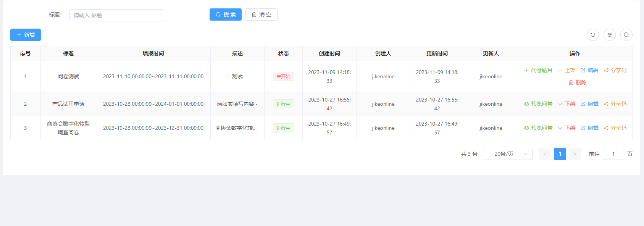Viewport: 644px width, 226px height.
Task: Click 下架 for 商协会数字化转型 row
Action: (567, 128)
